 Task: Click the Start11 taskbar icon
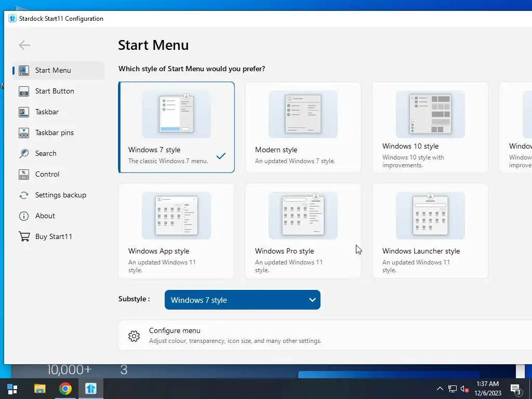coord(90,389)
